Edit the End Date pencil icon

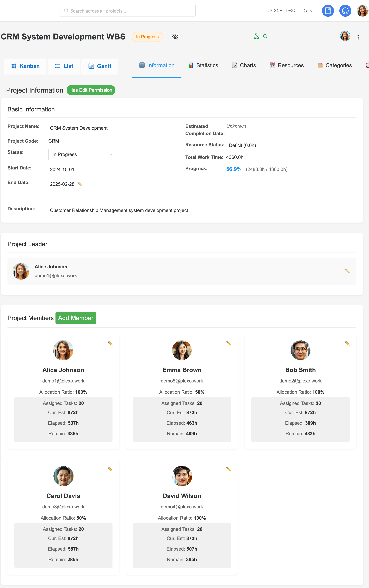click(80, 184)
